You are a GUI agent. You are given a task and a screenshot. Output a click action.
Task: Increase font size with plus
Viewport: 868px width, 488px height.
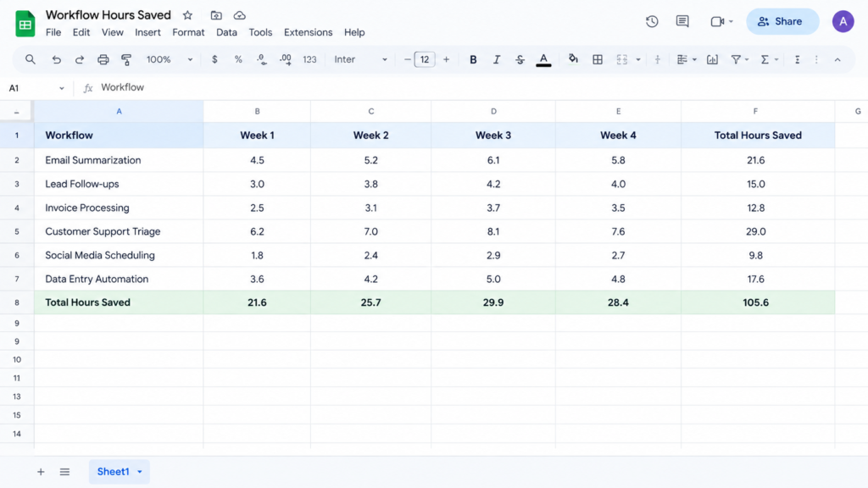pyautogui.click(x=446, y=59)
